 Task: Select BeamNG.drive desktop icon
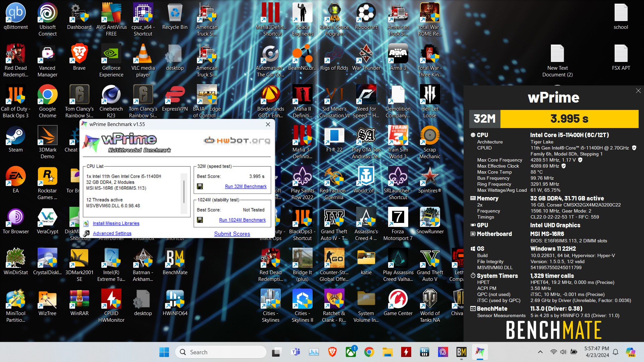302,57
